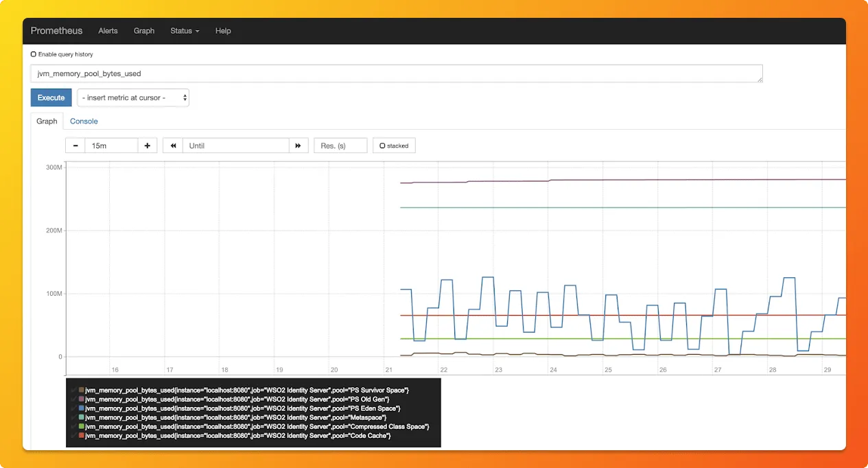
Task: Click the minus icon to decrease time range
Action: pos(75,145)
